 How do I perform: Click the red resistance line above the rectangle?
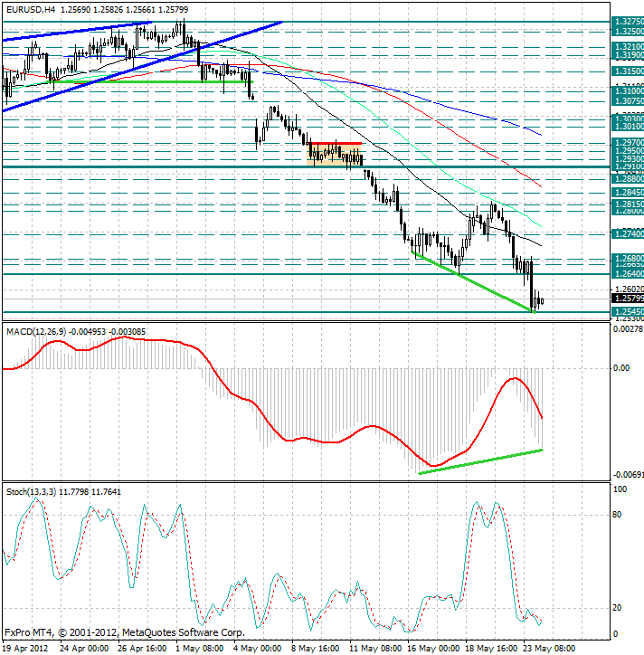click(x=335, y=143)
